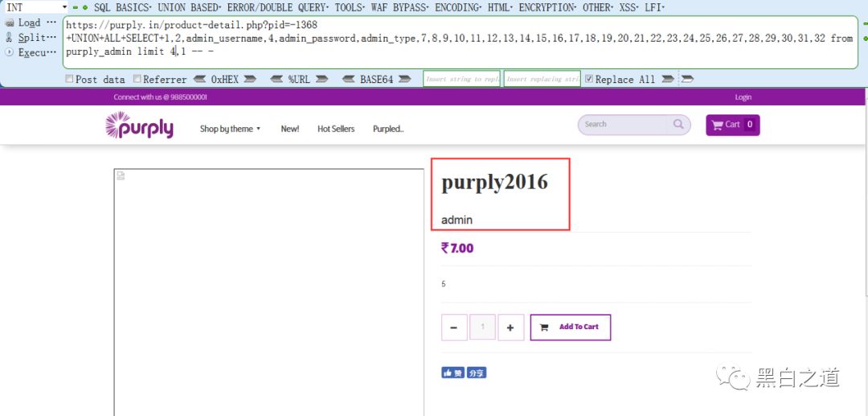Open the UNION BASED menu
Image resolution: width=868 pixels, height=416 pixels.
pyautogui.click(x=190, y=8)
